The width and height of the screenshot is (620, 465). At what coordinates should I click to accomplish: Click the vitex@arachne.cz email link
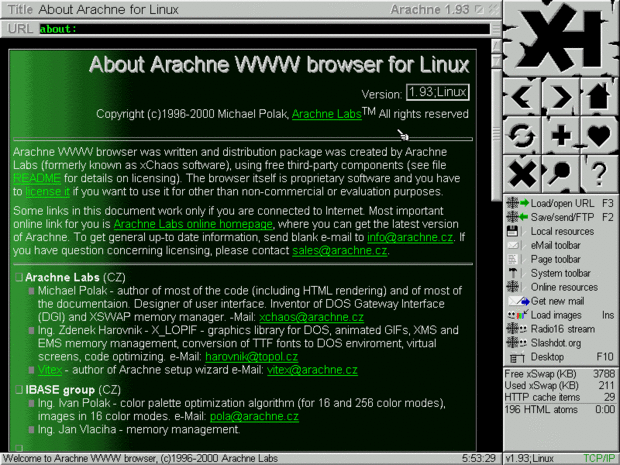click(x=312, y=370)
